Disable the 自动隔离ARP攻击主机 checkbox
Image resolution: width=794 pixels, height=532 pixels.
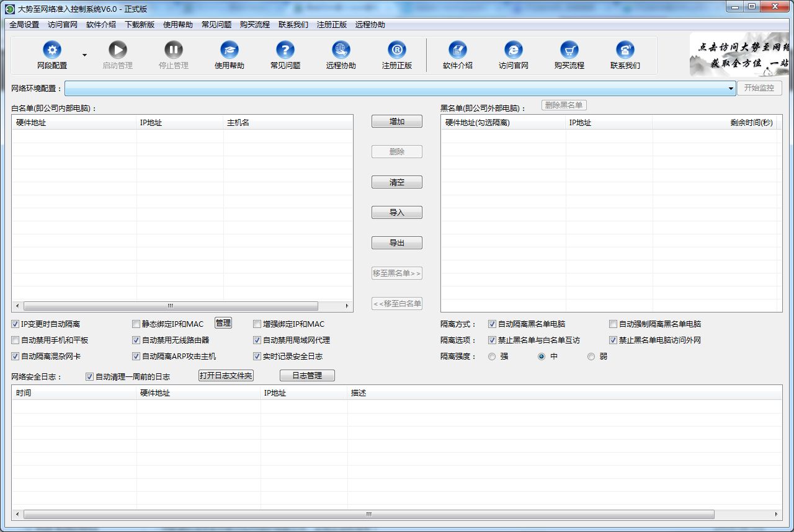point(136,356)
